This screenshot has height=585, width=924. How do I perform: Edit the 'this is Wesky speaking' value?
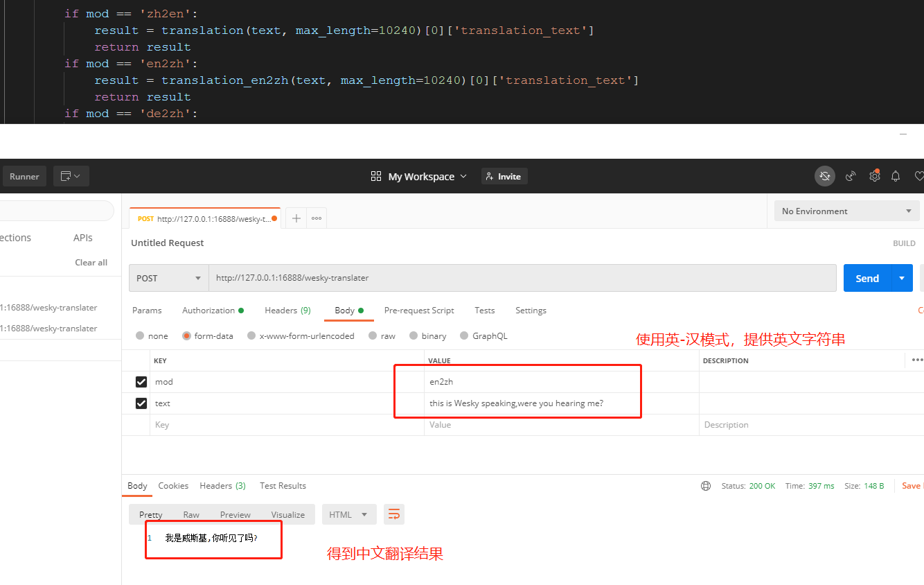(562, 403)
